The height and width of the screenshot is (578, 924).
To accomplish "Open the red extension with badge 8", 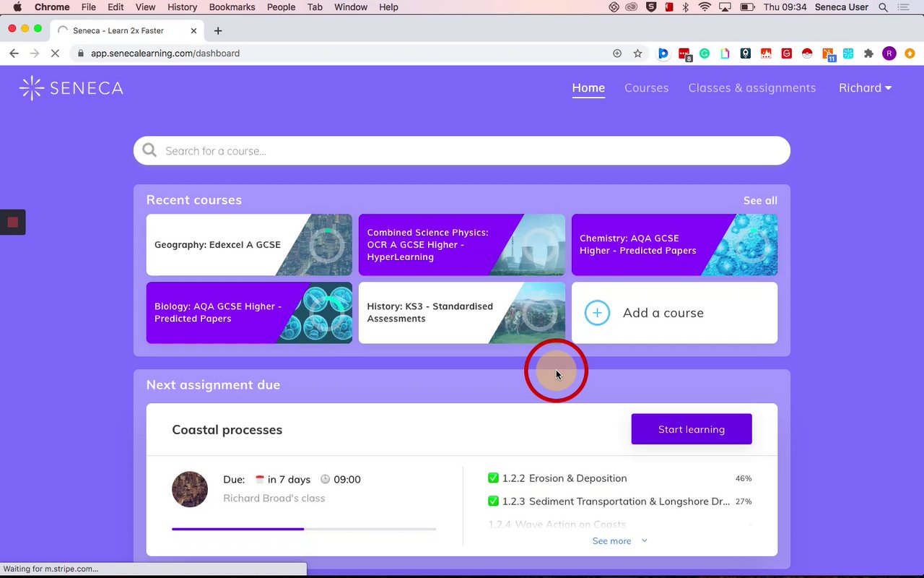I will (x=684, y=53).
